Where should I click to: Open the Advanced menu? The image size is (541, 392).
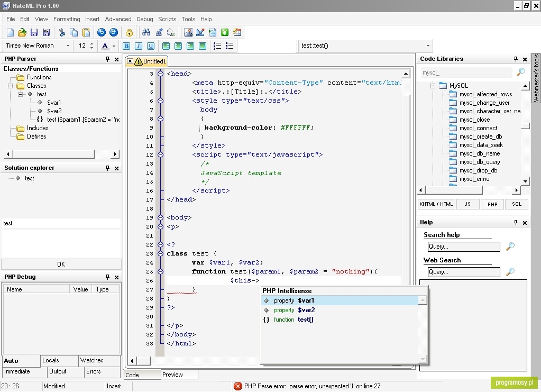[118, 20]
